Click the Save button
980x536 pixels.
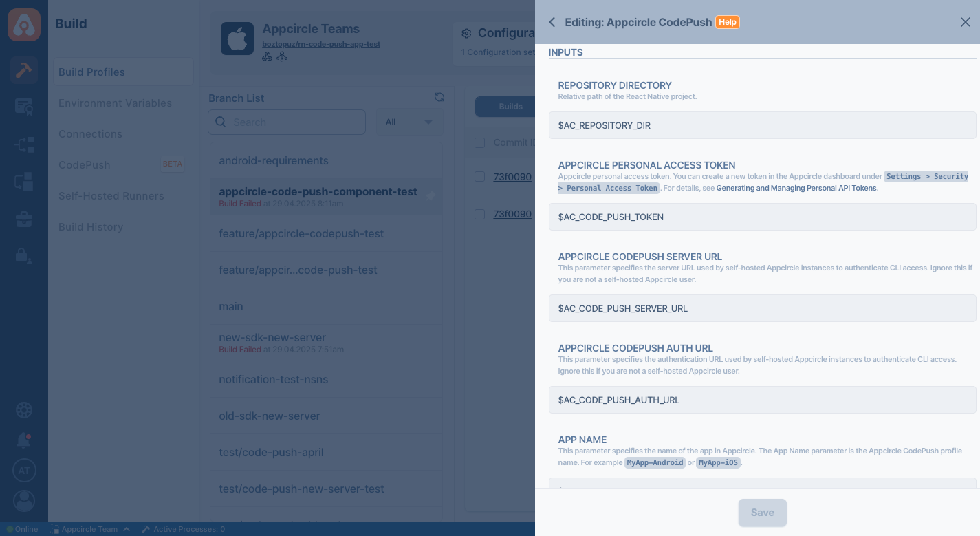[x=762, y=513]
